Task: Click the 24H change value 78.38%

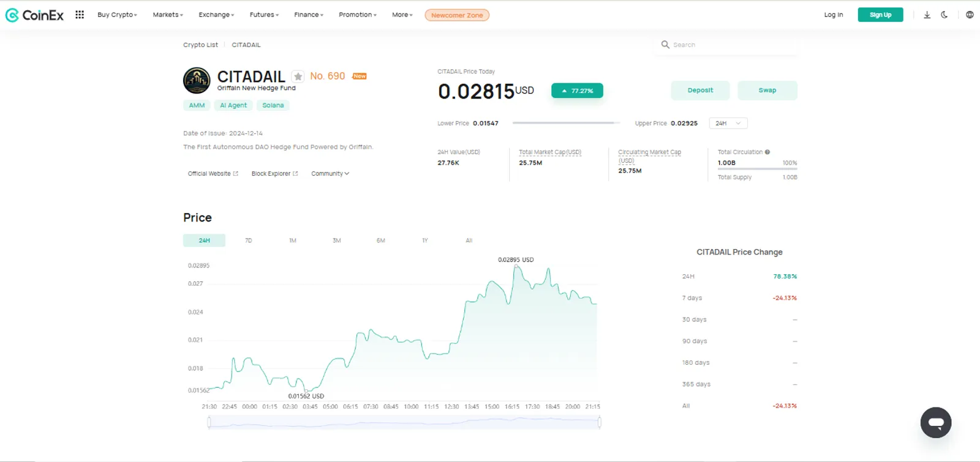Action: pos(785,277)
